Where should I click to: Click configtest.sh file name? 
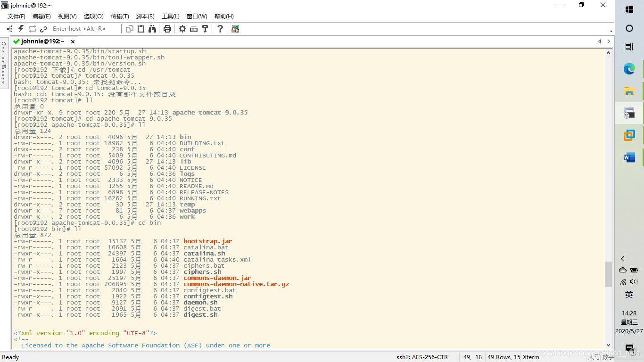[x=208, y=296]
